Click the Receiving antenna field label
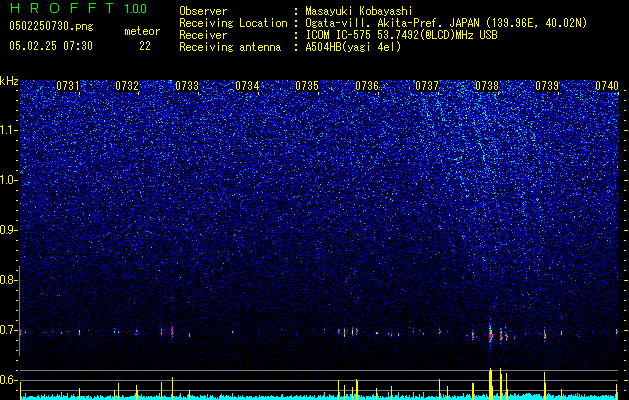629x400 pixels. (x=230, y=47)
